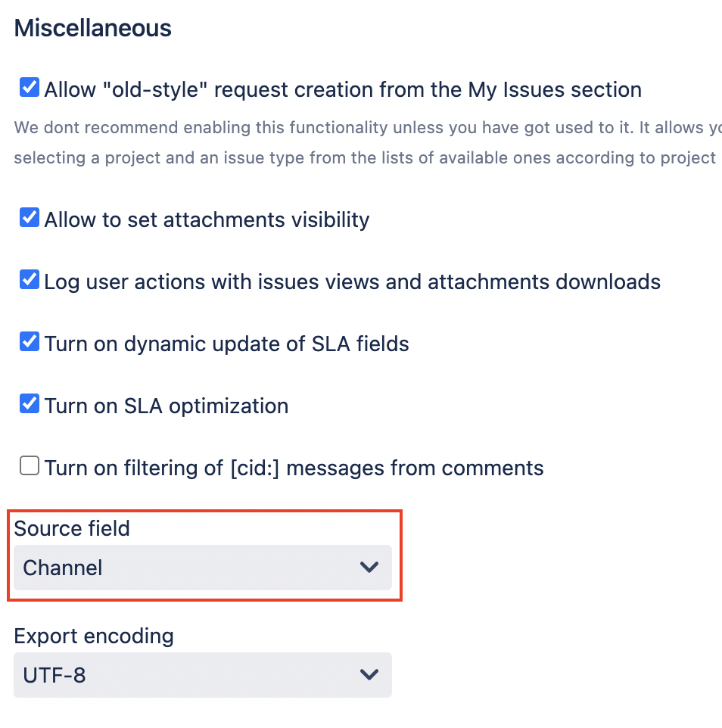
Task: Click the checkmark icon beside attachments visibility
Action: 29,217
